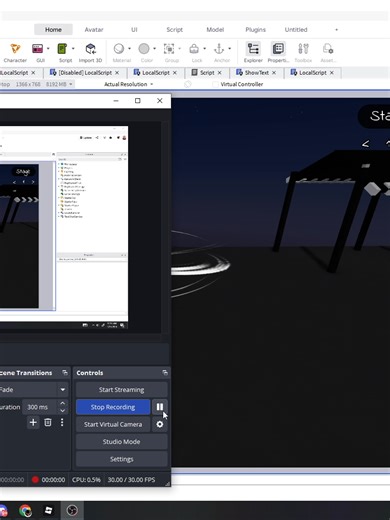Enable the Virtual Controller checkbox
This screenshot has width=390, height=520.
click(x=215, y=84)
